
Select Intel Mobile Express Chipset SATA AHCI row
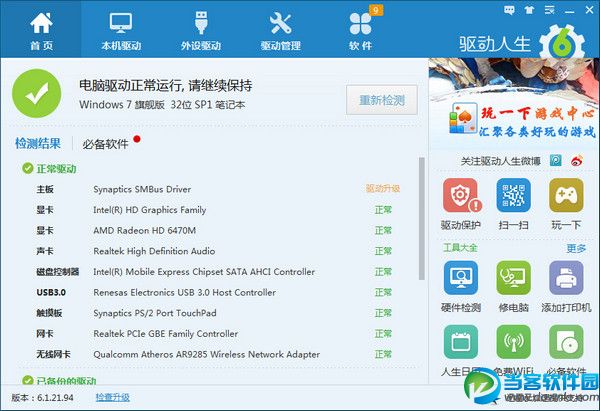(218, 272)
